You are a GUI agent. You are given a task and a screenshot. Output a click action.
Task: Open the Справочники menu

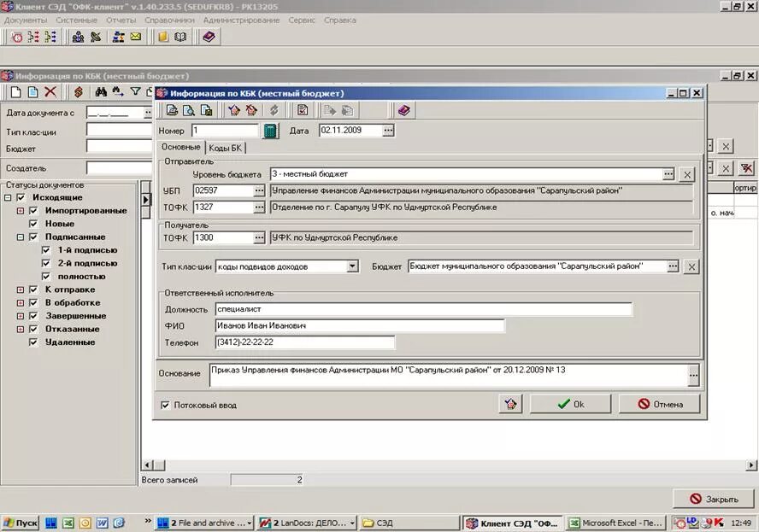point(169,20)
